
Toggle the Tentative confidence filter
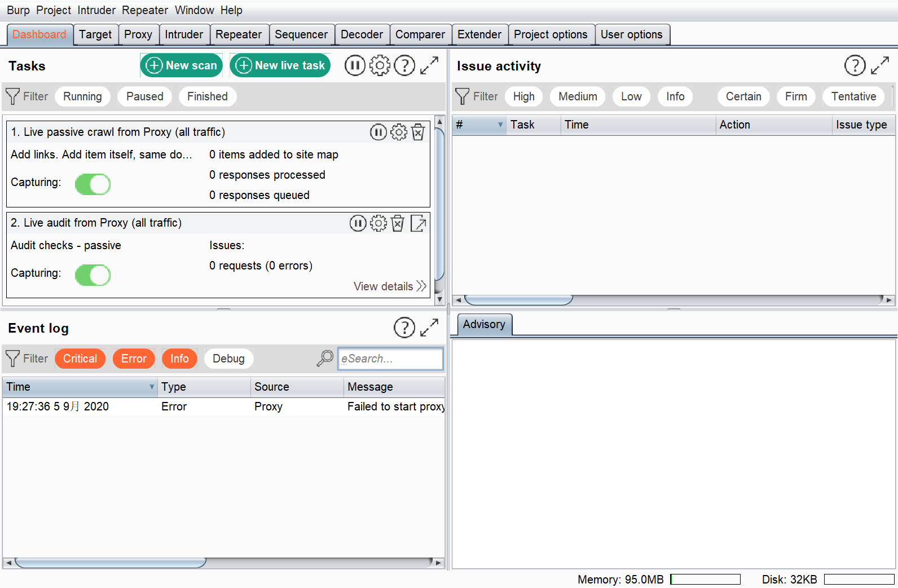pyautogui.click(x=854, y=96)
